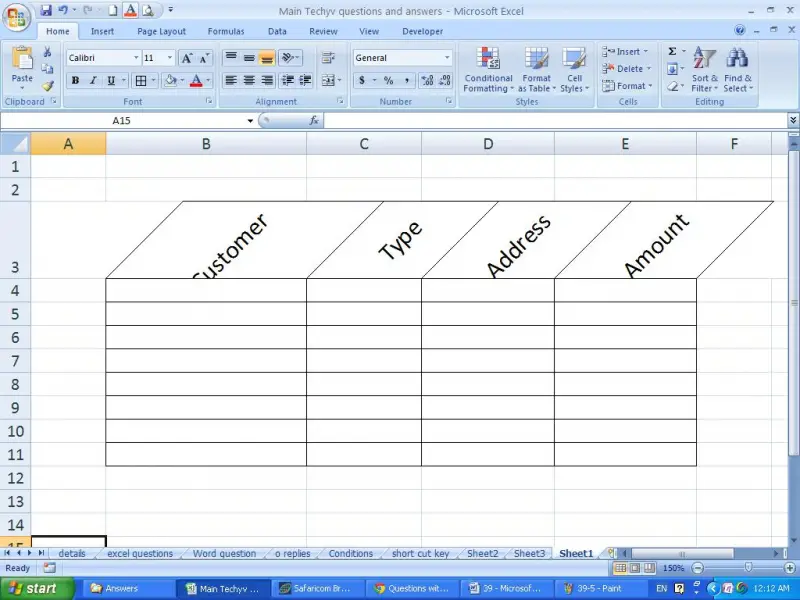Open the Page Layout ribbon tab
Screen dimensions: 800x600
[x=161, y=31]
